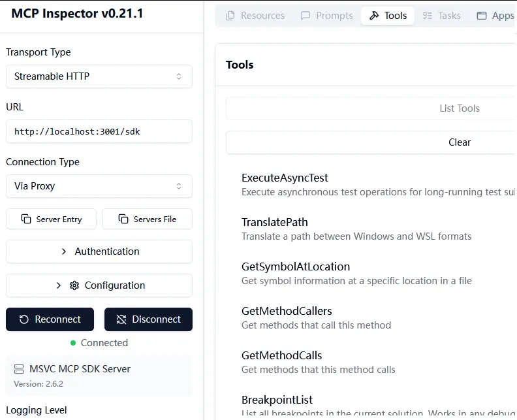Screen dimensions: 517x420
Task: Open the Connection Type dropdown
Action: pyautogui.click(x=99, y=186)
